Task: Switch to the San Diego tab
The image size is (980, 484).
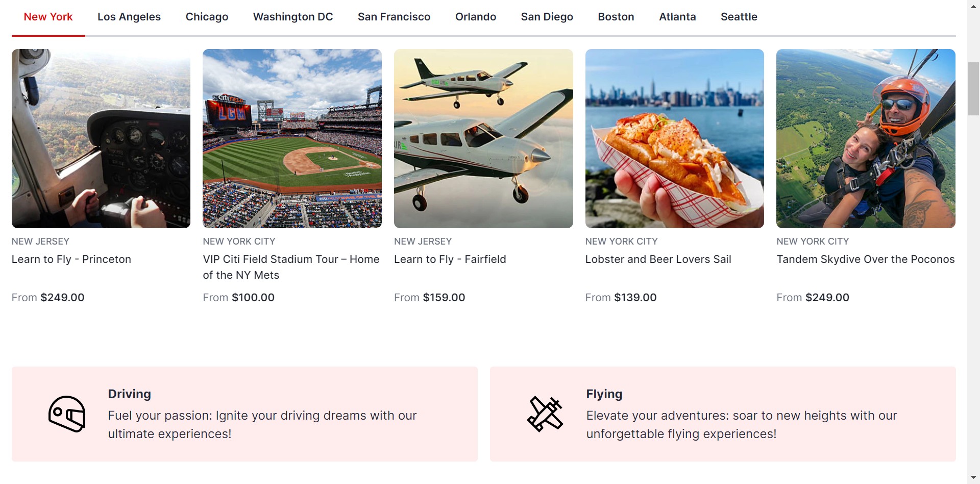Action: 547,17
